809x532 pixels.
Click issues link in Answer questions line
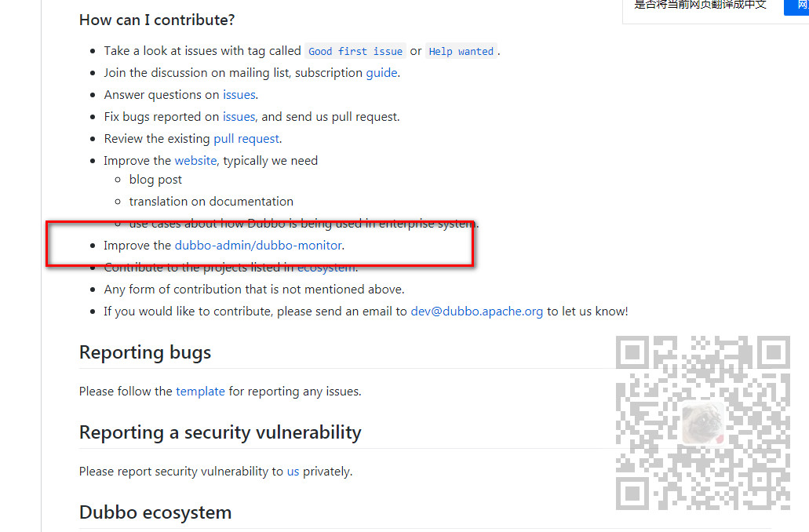[239, 95]
